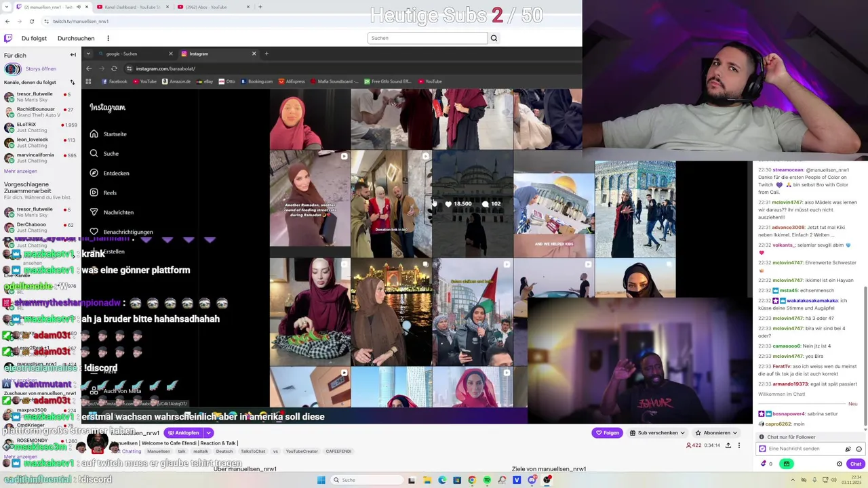The height and width of the screenshot is (488, 868).
Task: Open the Booking.com bookmark
Action: (x=256, y=81)
